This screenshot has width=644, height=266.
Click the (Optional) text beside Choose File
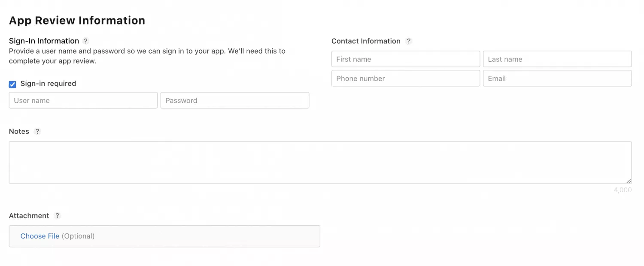(78, 236)
